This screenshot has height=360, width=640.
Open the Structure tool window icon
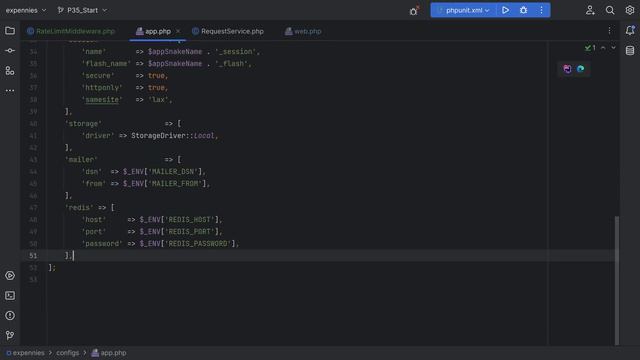click(10, 71)
